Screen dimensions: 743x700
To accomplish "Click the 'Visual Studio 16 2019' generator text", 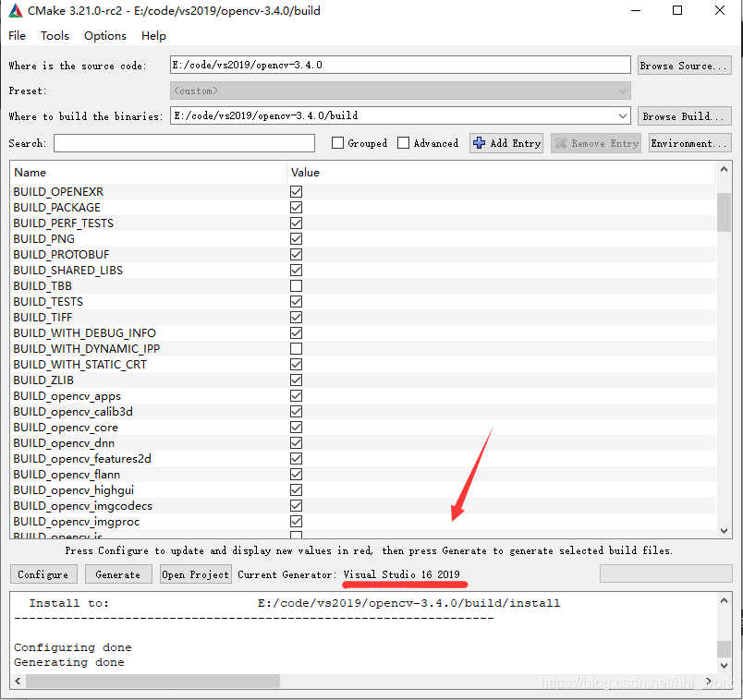I will pyautogui.click(x=401, y=574).
